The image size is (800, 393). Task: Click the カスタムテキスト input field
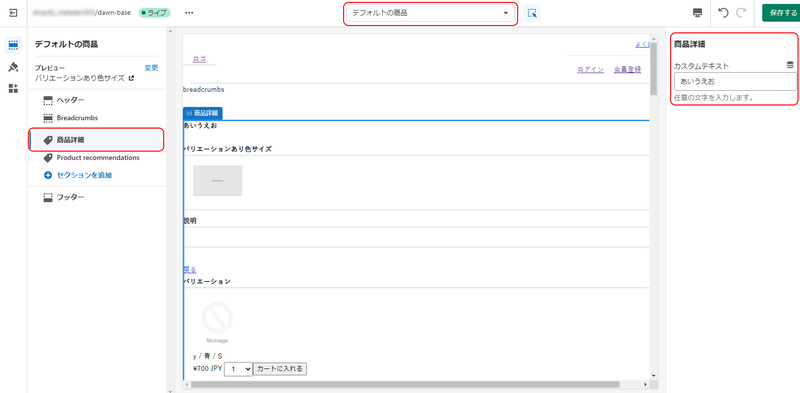coord(735,82)
